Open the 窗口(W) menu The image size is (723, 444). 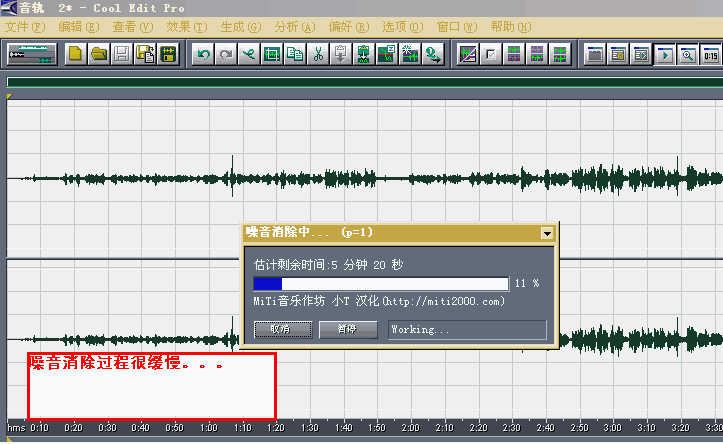(457, 27)
